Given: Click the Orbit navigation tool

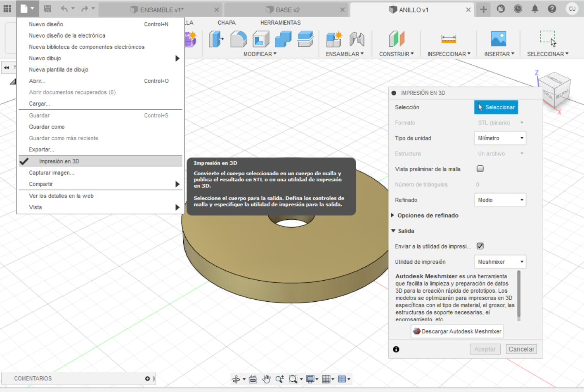Looking at the screenshot, I should point(236,379).
